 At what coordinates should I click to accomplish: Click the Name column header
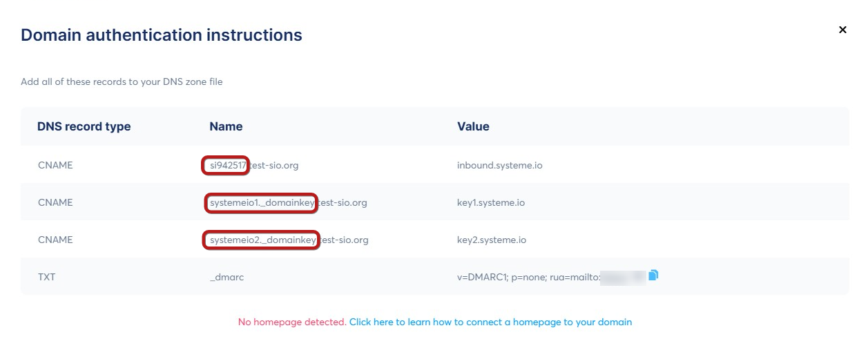(x=226, y=126)
